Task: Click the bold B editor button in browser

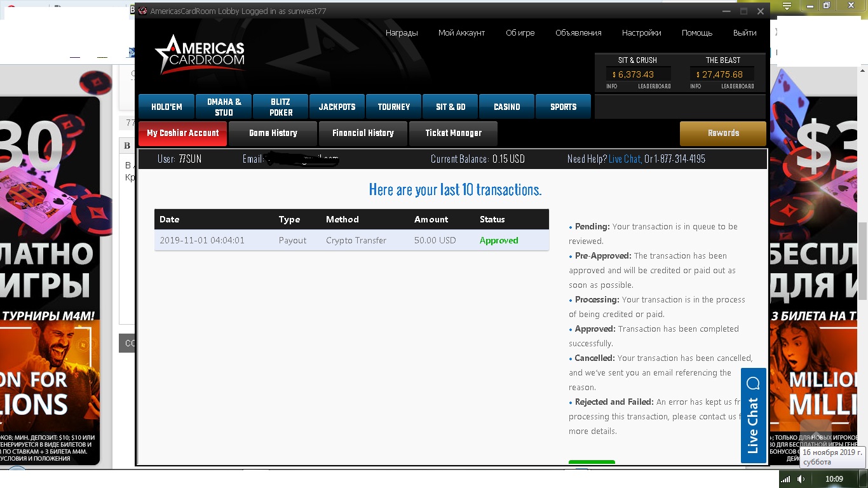Action: 127,146
